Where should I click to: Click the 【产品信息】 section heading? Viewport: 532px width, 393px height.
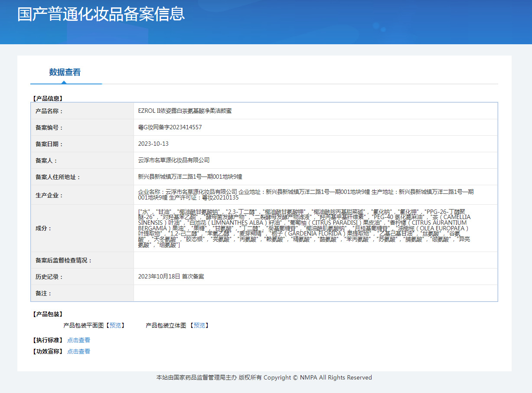coord(48,98)
